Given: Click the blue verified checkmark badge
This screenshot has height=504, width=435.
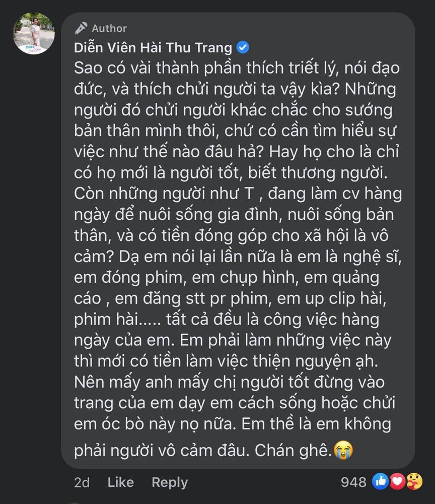Looking at the screenshot, I should (x=242, y=47).
